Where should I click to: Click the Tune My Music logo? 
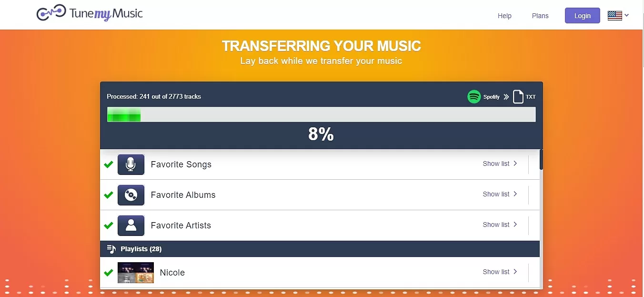pyautogui.click(x=90, y=13)
